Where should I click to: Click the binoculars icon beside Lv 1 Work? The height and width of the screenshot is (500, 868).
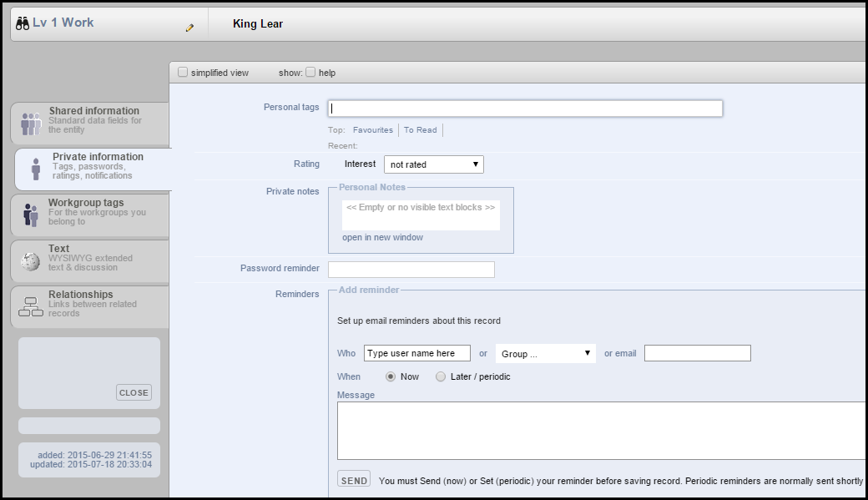coord(23,23)
